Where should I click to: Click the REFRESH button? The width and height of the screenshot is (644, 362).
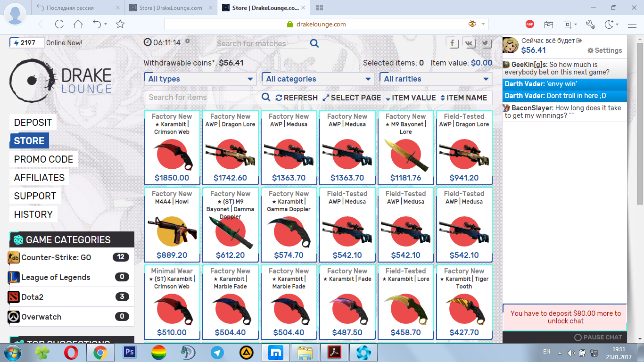(x=297, y=98)
